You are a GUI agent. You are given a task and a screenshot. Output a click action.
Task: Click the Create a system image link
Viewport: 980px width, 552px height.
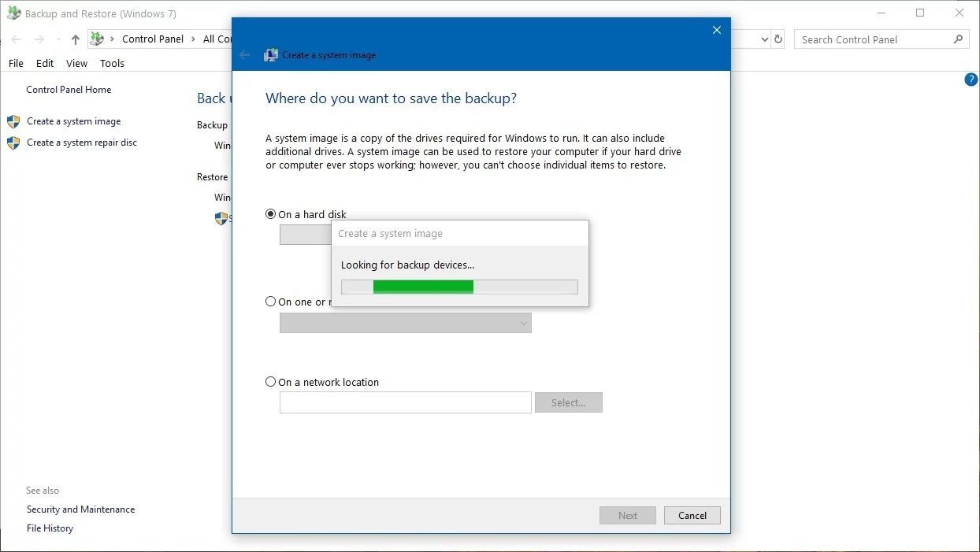click(x=74, y=121)
